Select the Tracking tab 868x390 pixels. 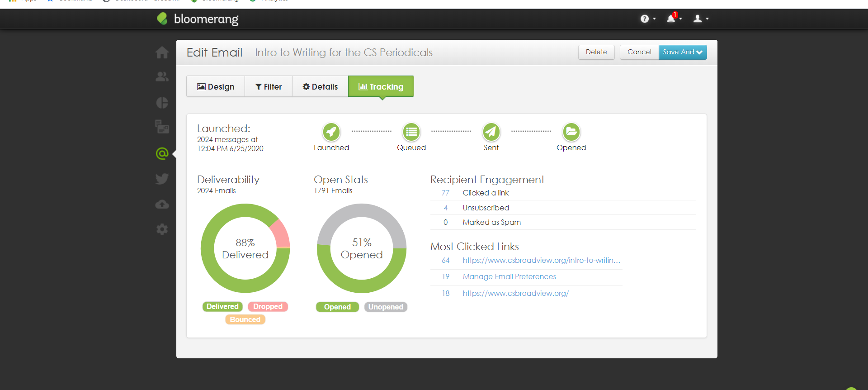click(x=381, y=86)
